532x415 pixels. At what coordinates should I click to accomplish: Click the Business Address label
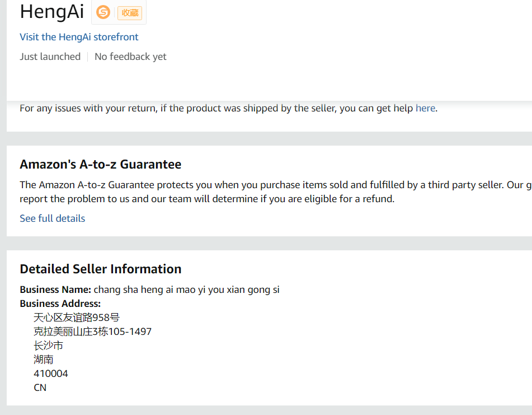(x=60, y=304)
